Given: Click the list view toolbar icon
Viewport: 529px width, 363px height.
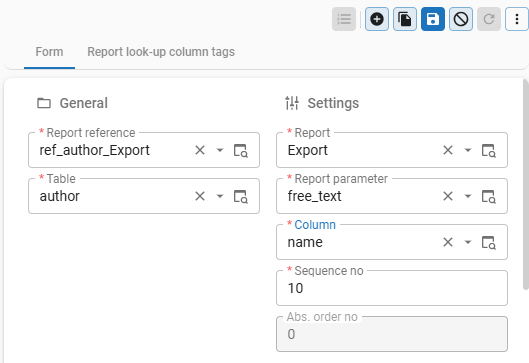Looking at the screenshot, I should tap(344, 19).
